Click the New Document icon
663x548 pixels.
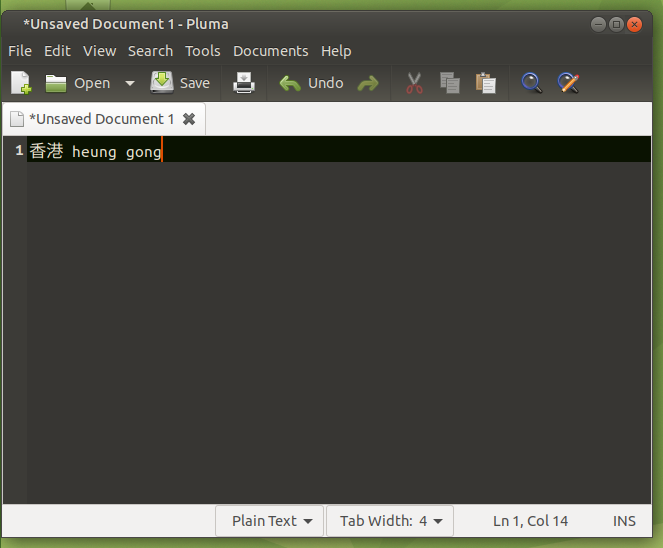pyautogui.click(x=20, y=83)
